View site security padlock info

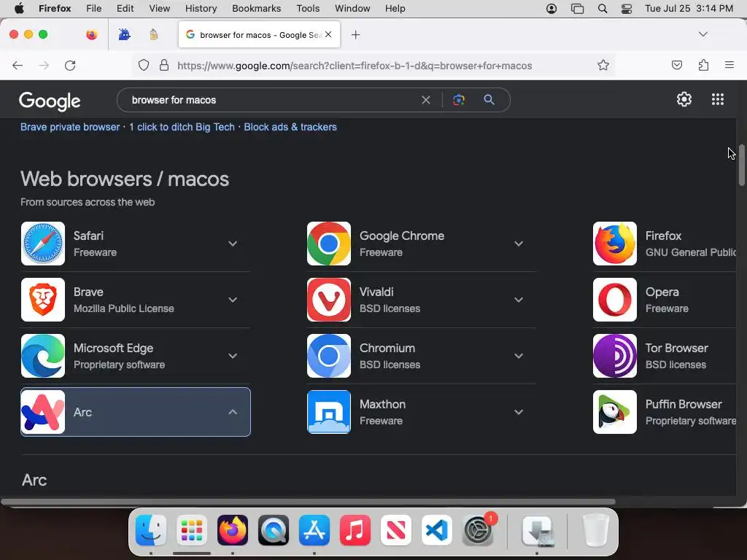point(164,65)
